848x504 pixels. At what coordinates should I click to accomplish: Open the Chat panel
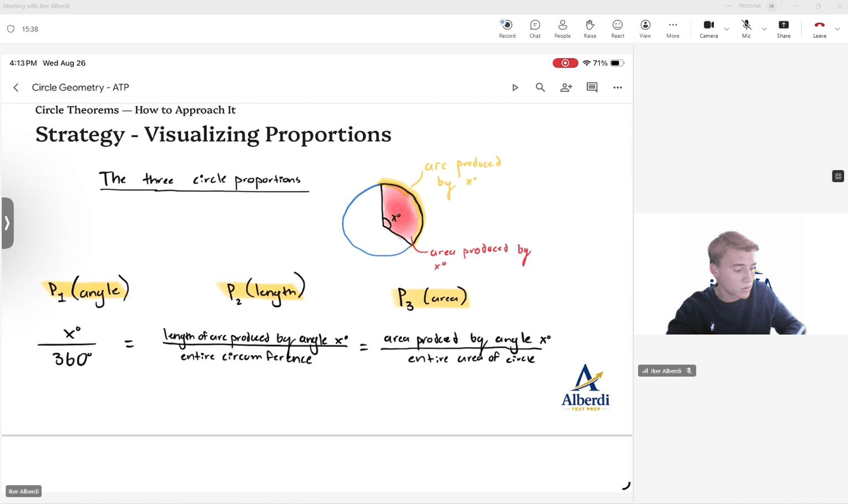click(535, 29)
